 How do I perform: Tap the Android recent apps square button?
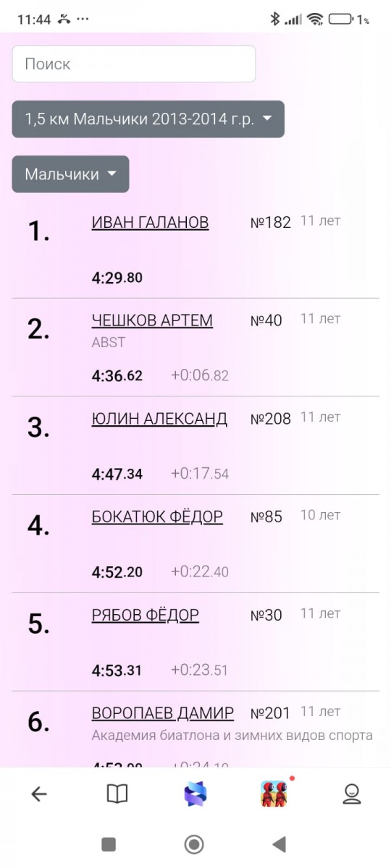[x=109, y=843]
